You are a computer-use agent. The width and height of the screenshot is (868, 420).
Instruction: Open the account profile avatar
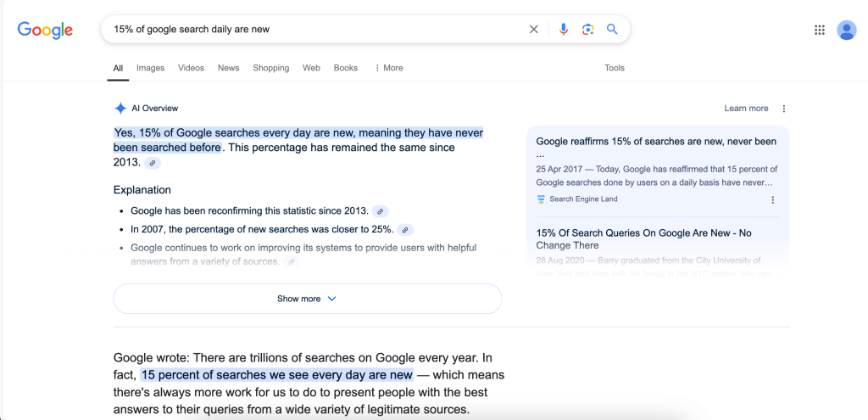(847, 30)
